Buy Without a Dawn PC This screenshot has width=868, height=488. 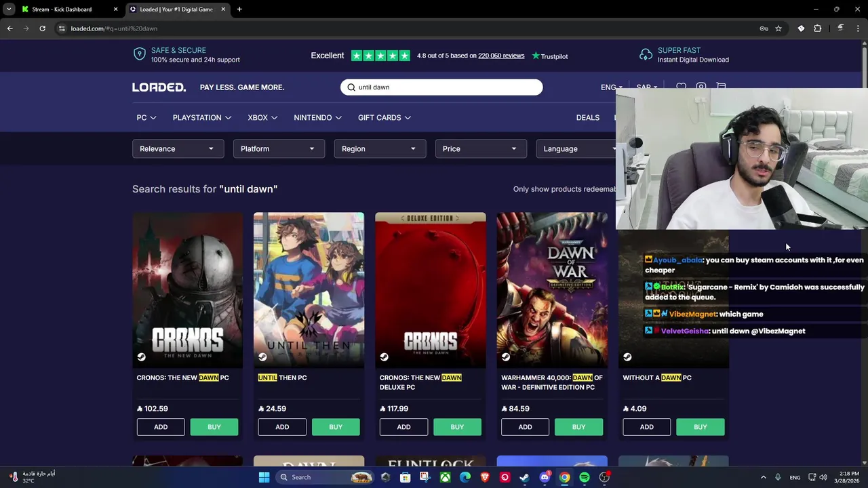701,427
